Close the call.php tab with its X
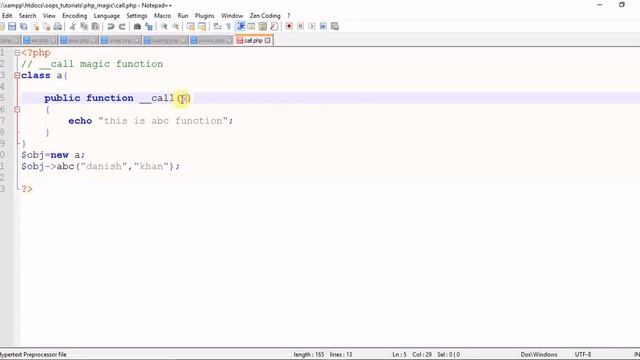 pyautogui.click(x=267, y=40)
